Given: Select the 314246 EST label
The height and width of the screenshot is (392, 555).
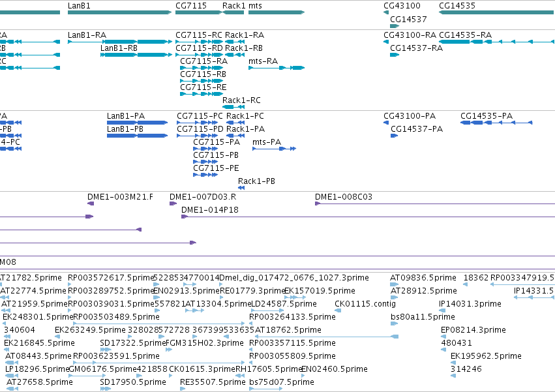Looking at the screenshot, I should [x=466, y=369].
